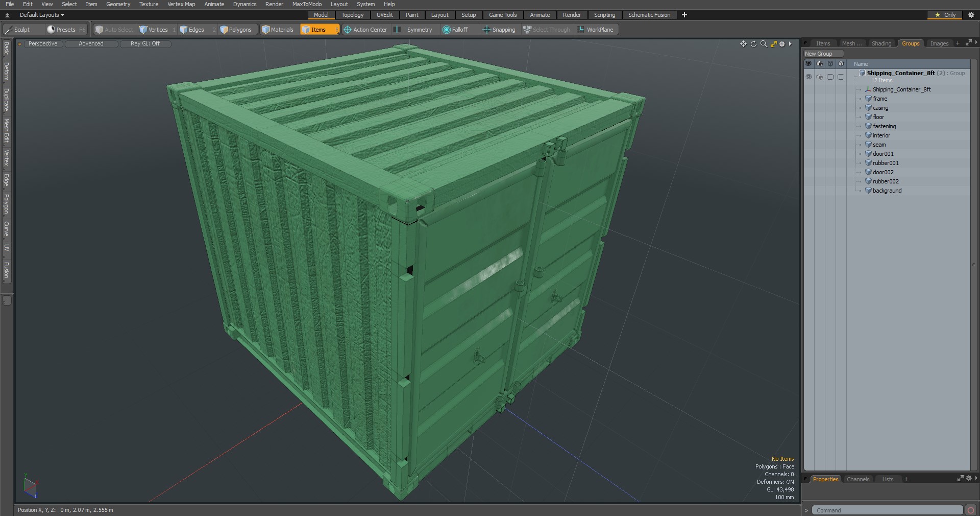Open the Perspective view type dropdown
980x516 pixels.
point(43,44)
